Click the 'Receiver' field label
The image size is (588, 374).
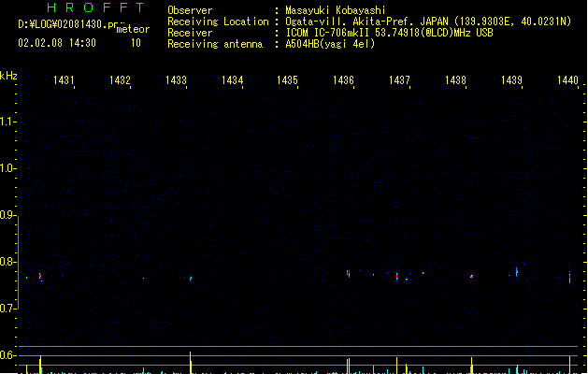click(190, 33)
